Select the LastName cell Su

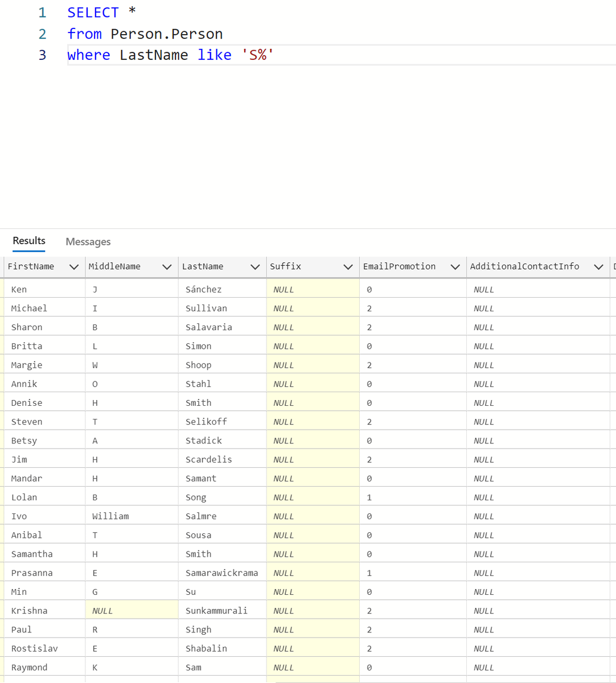222,591
